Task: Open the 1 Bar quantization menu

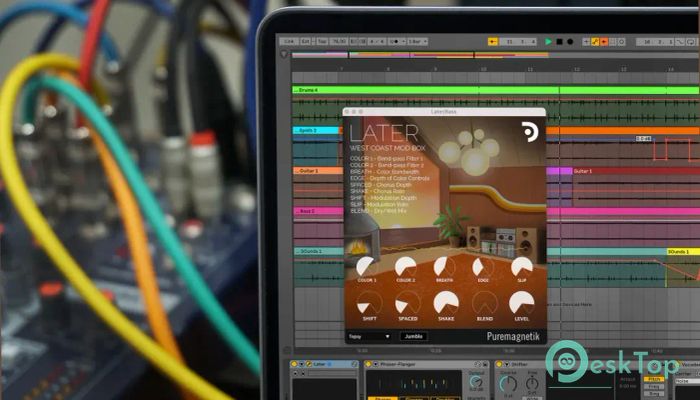Action: point(417,41)
